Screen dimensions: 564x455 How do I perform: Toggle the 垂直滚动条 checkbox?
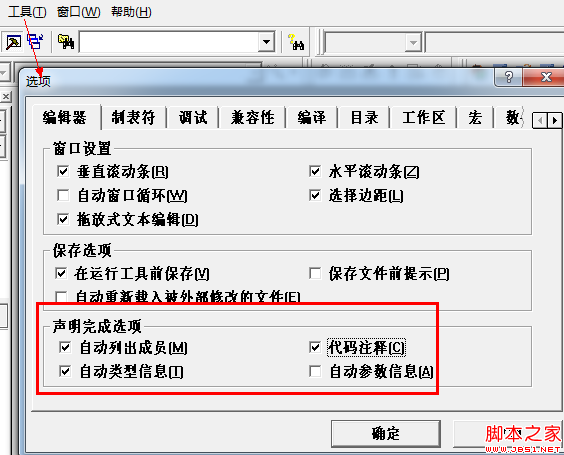pyautogui.click(x=63, y=171)
